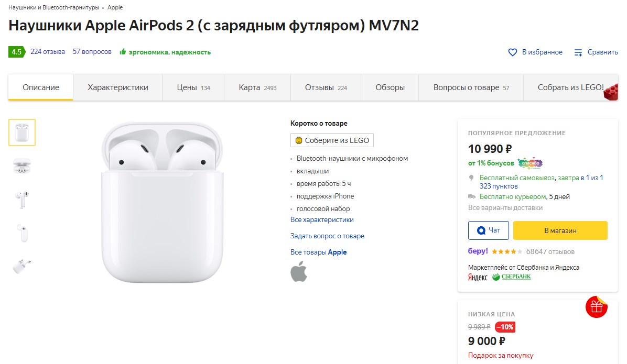
Task: Click the red gift icon
Action: tap(596, 307)
